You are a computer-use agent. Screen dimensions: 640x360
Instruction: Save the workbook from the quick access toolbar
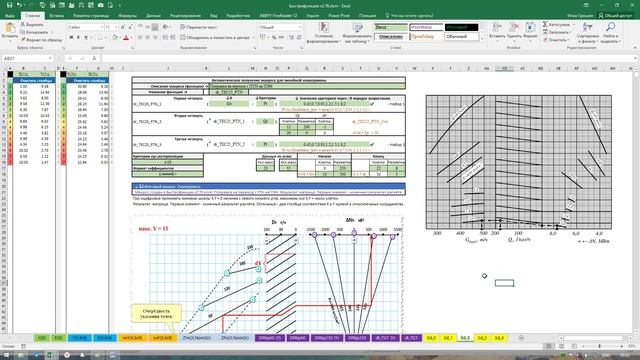(9, 5)
